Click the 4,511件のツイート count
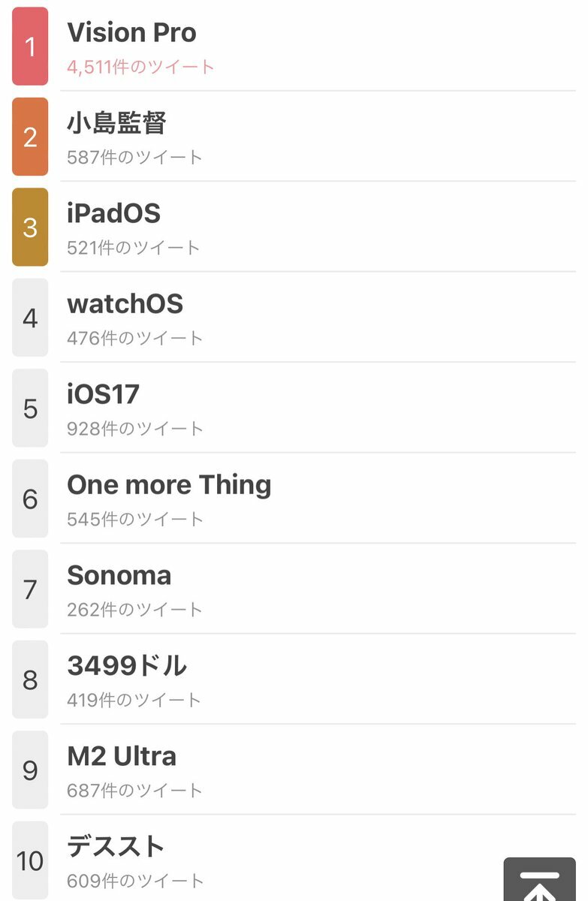This screenshot has height=901, width=588. (140, 67)
